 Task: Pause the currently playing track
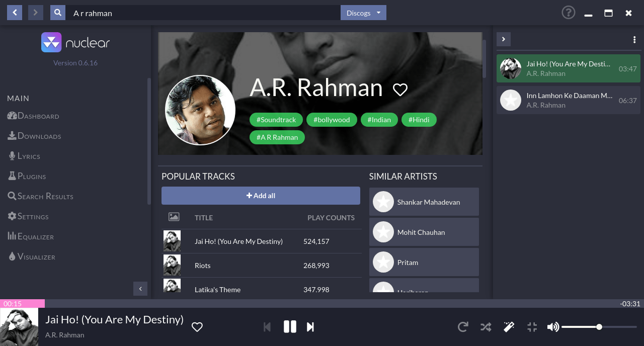point(290,327)
